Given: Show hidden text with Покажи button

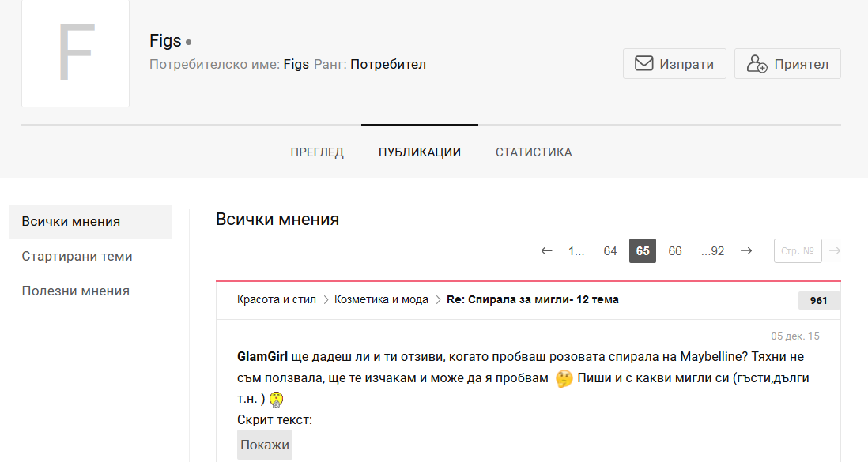Looking at the screenshot, I should coord(265,445).
